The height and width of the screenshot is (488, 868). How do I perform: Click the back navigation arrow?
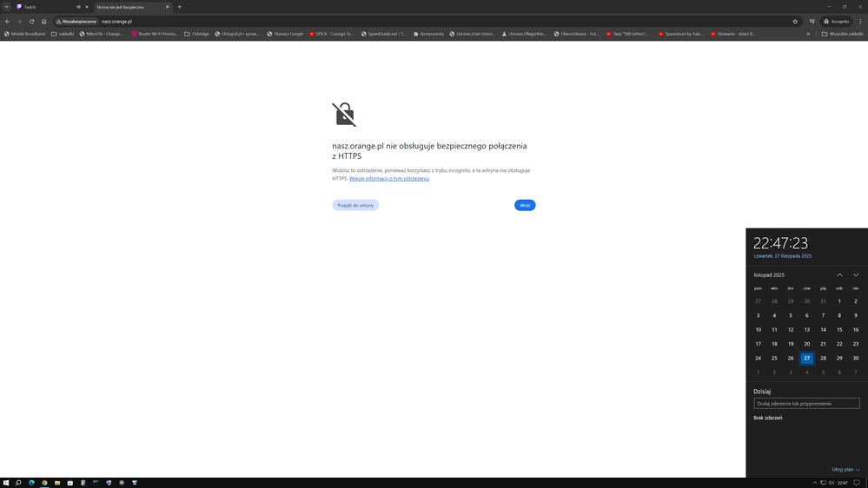(8, 21)
